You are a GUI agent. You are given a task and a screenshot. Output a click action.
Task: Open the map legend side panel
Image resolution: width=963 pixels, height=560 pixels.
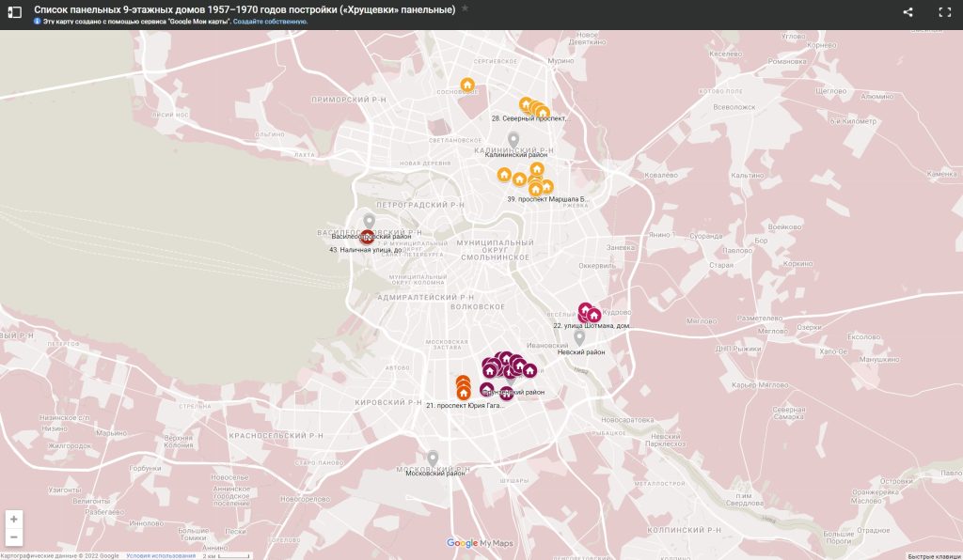(x=15, y=12)
